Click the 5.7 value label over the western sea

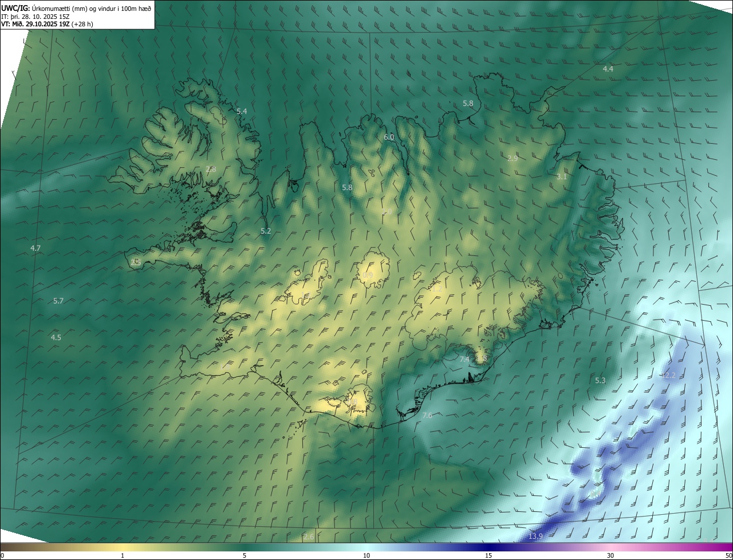(58, 301)
